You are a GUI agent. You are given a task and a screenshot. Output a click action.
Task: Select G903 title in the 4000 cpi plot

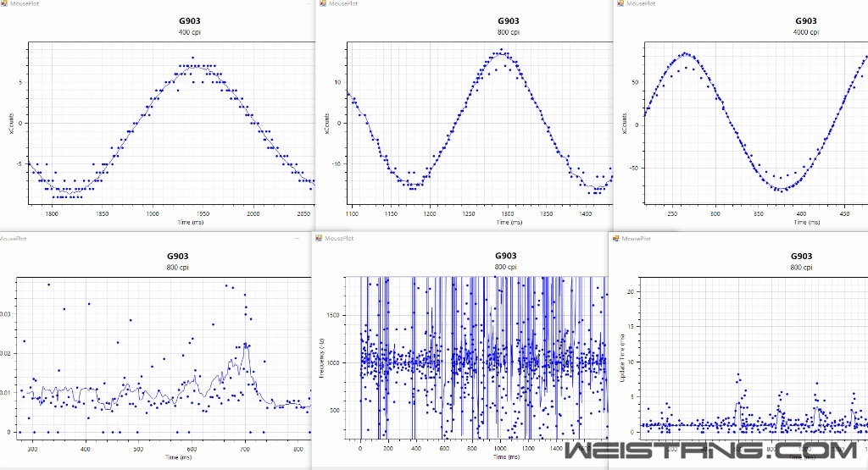tap(806, 21)
